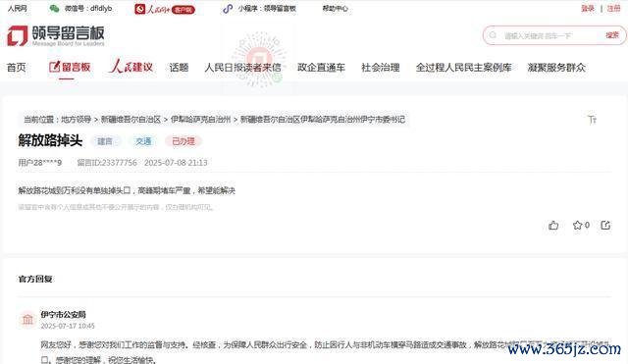628x364 pixels.
Task: Click the 人民网 link in top bar
Action: pos(18,9)
